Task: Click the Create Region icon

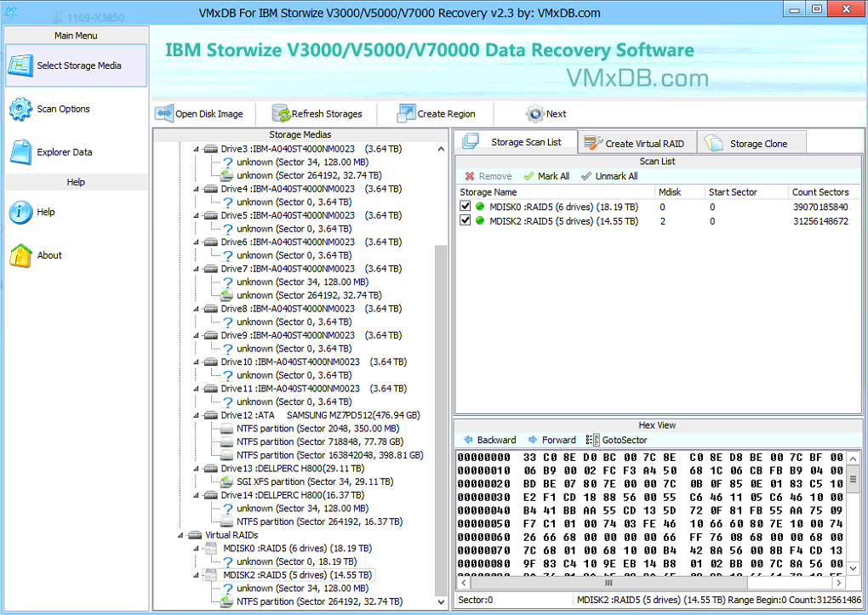Action: [x=406, y=114]
